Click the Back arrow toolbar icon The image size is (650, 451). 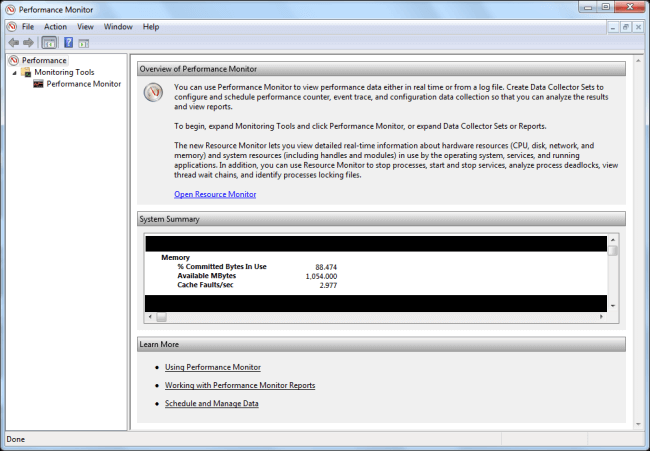tap(14, 43)
